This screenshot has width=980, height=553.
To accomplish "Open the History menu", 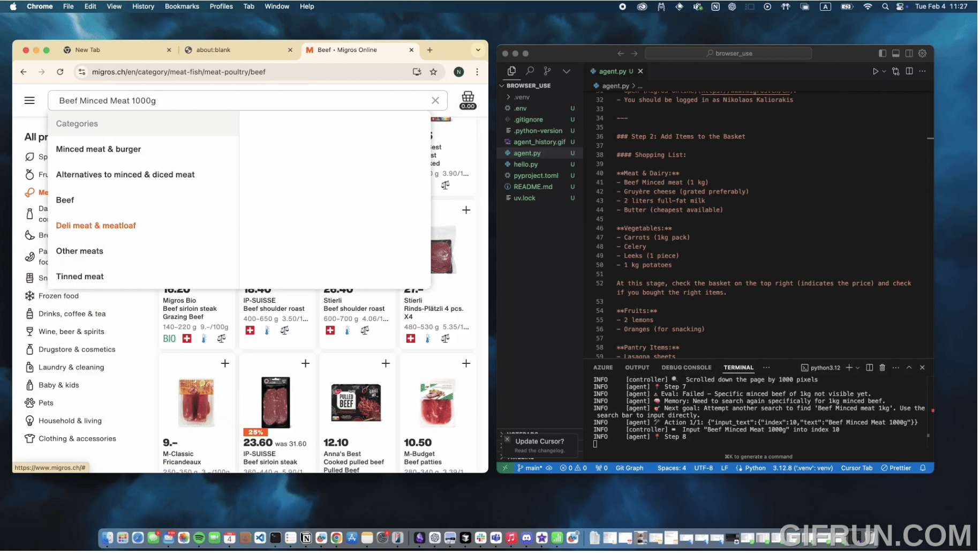I will [x=144, y=6].
